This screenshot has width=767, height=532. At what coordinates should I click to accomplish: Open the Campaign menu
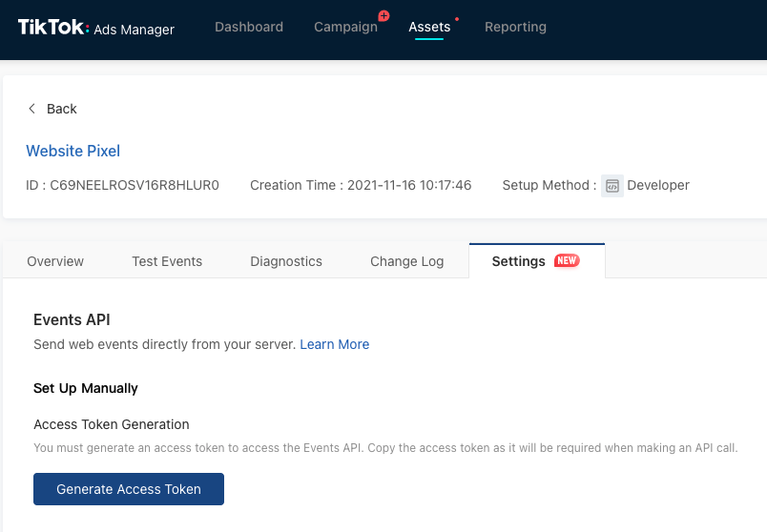pyautogui.click(x=346, y=27)
